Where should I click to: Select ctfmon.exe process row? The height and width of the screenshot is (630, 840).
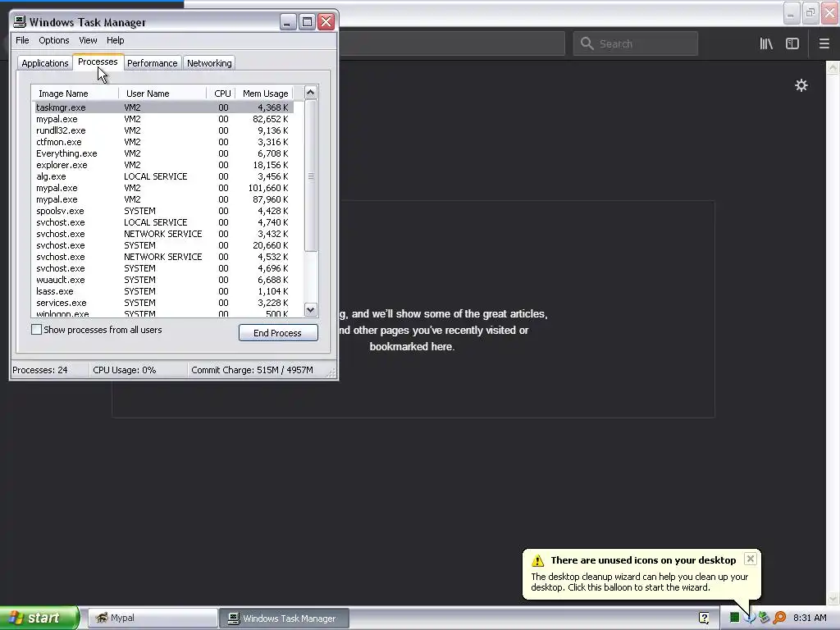164,142
